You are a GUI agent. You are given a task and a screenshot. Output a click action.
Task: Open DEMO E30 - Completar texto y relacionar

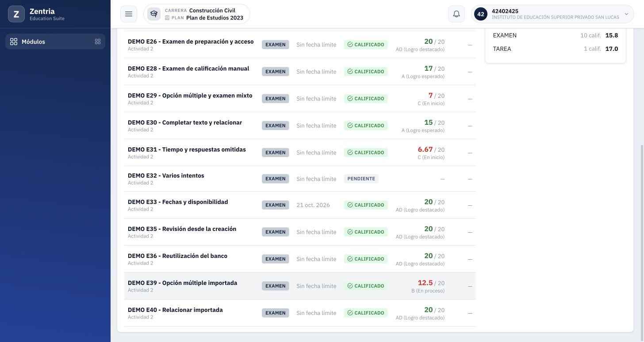click(185, 123)
